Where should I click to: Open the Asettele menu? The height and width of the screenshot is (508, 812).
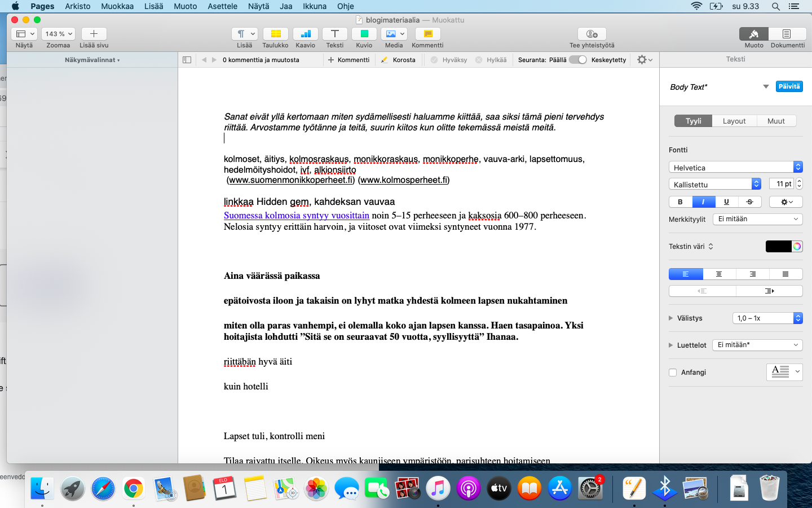click(x=222, y=6)
